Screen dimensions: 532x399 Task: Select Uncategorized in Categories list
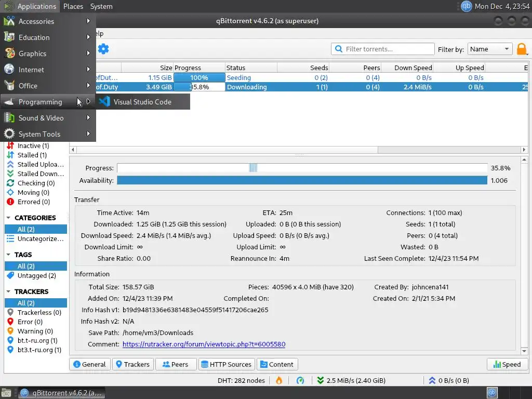pyautogui.click(x=36, y=238)
